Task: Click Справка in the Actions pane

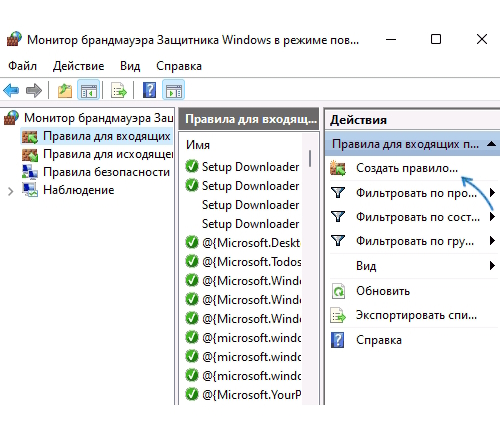Action: pos(379,340)
